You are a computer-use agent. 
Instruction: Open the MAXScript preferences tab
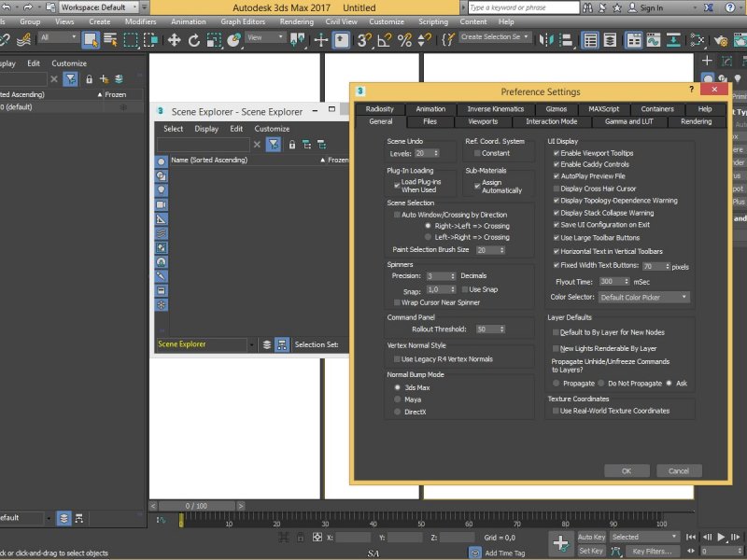[x=603, y=109]
